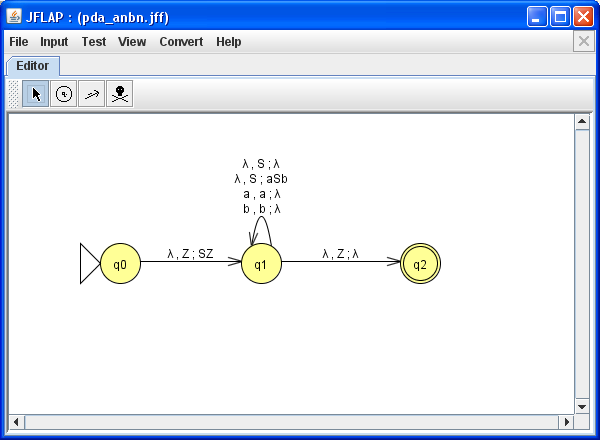
Task: Click the vertical scrollbar down arrow
Action: pos(582,406)
